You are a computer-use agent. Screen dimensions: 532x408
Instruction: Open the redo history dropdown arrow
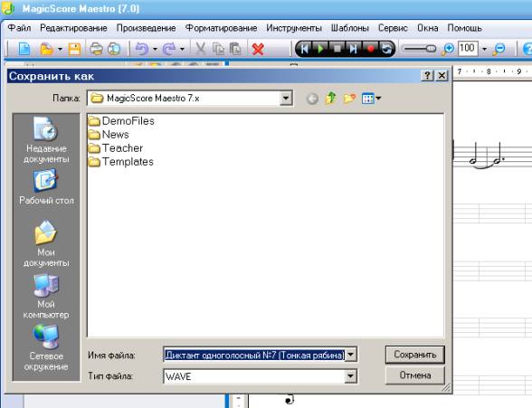[x=182, y=50]
